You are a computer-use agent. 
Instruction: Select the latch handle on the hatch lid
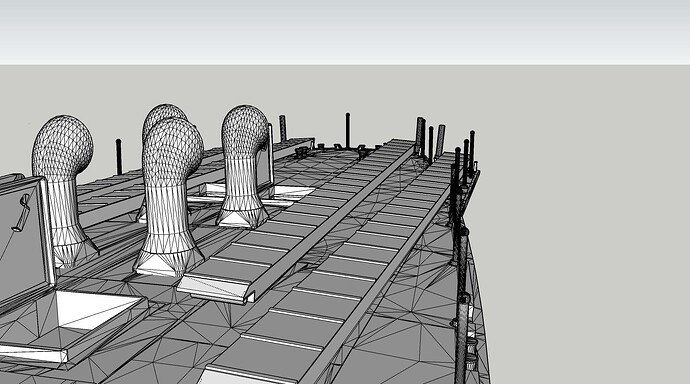click(22, 213)
